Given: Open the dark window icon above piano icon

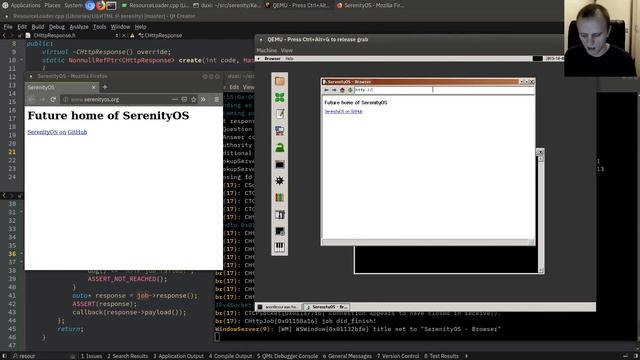Looking at the screenshot, I should tap(280, 231).
